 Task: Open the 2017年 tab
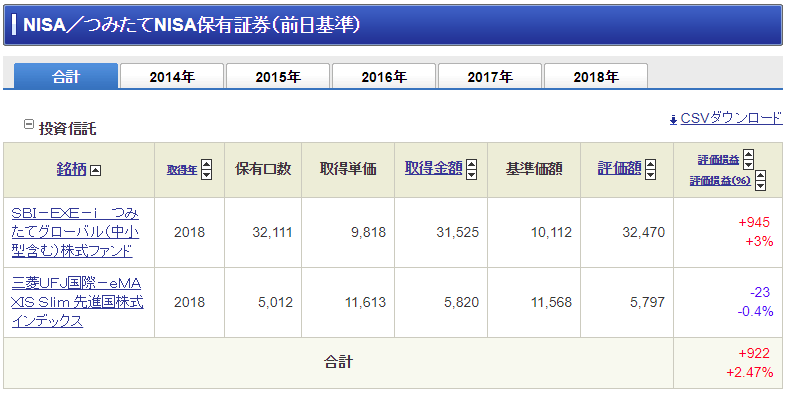(490, 76)
